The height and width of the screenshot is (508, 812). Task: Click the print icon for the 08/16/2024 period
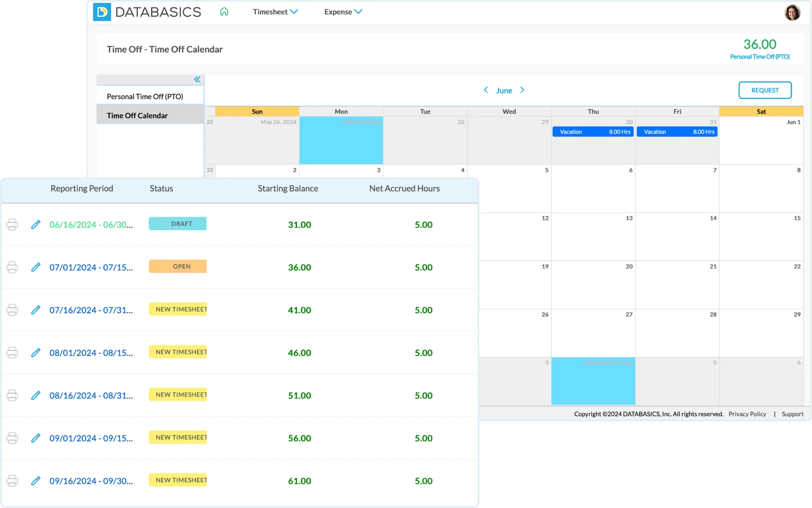[12, 395]
